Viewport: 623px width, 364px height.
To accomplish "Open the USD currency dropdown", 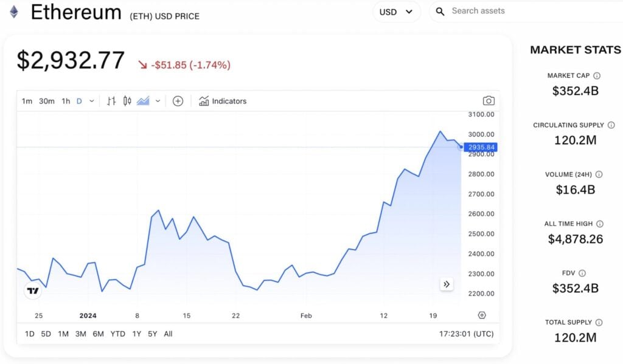I will [396, 12].
